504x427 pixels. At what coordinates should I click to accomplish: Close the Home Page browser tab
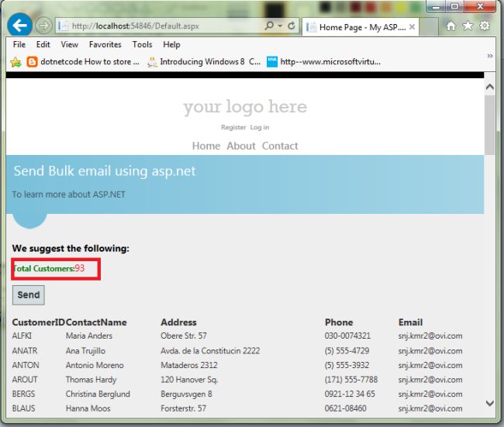[x=412, y=27]
